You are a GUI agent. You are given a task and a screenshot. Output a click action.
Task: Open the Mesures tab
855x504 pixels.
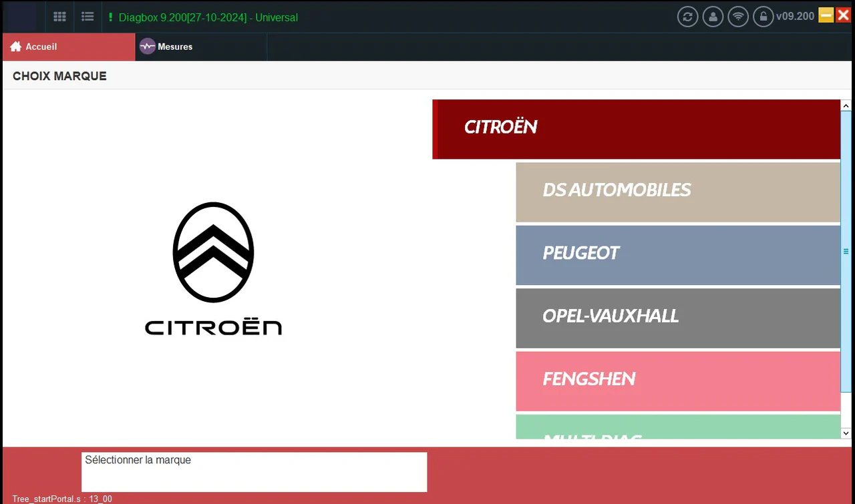[175, 47]
